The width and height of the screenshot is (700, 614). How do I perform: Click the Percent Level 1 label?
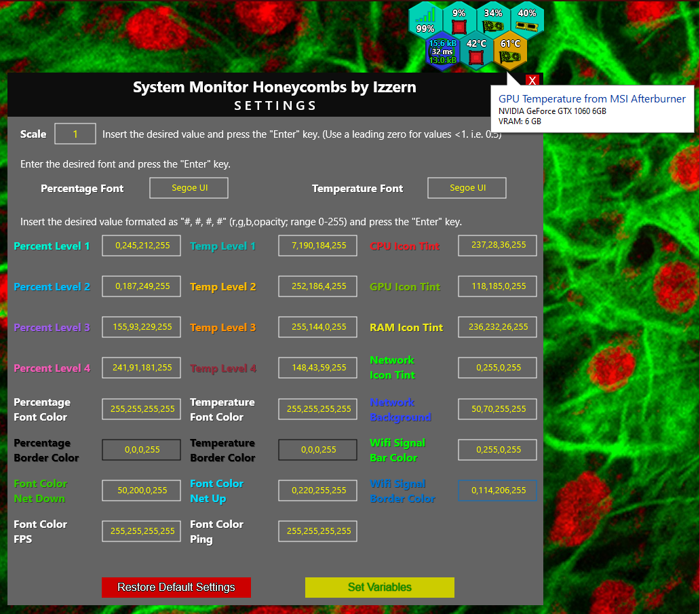(x=52, y=246)
